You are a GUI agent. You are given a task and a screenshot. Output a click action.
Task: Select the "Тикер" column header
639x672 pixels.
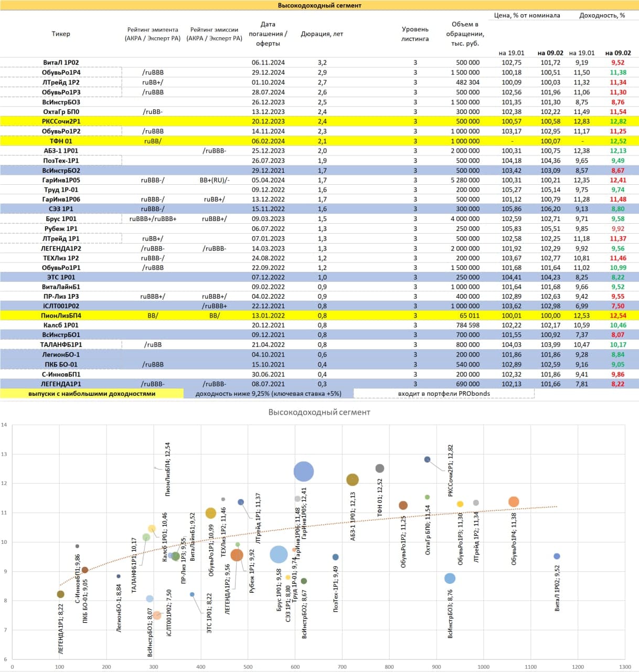pyautogui.click(x=61, y=34)
